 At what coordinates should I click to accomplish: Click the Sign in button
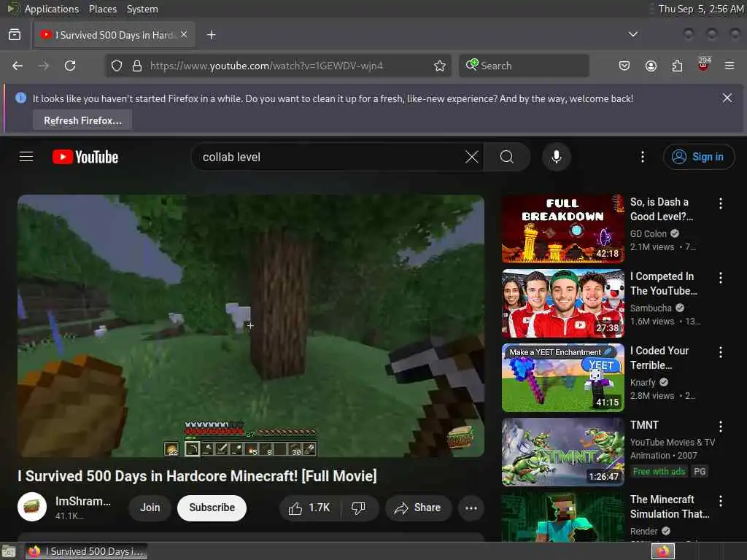(699, 157)
